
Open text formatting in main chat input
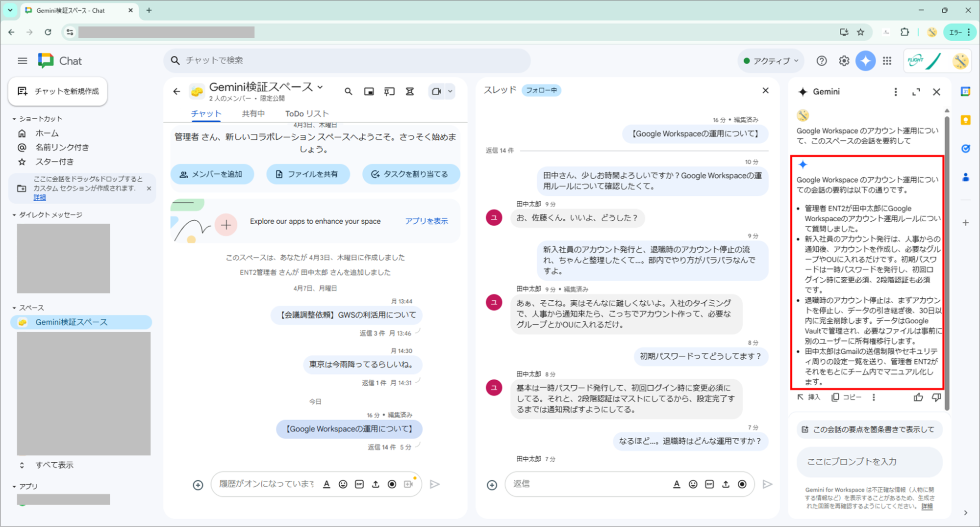(x=327, y=484)
